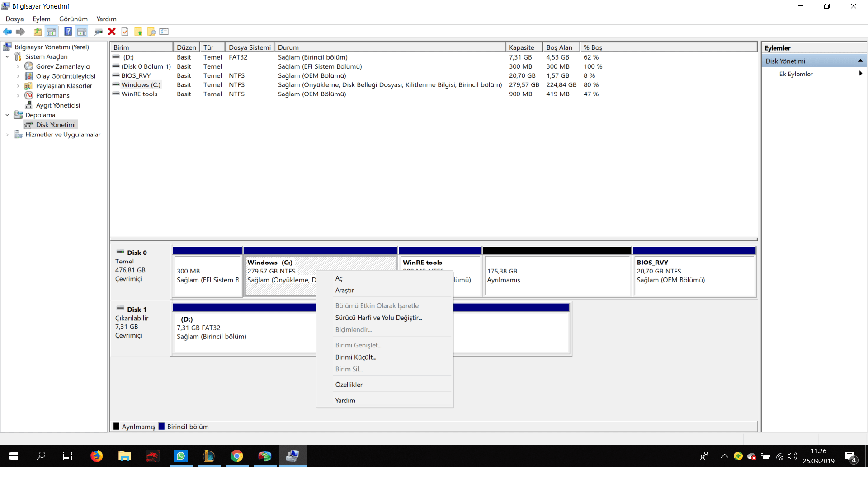The width and height of the screenshot is (868, 488).
Task: Select Aygıt Yöneticisi in tree
Action: 58,105
